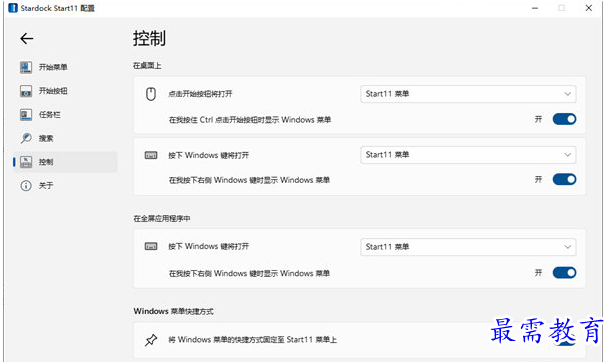Switch to the 任务栏 page
The image size is (612, 362).
click(x=65, y=114)
